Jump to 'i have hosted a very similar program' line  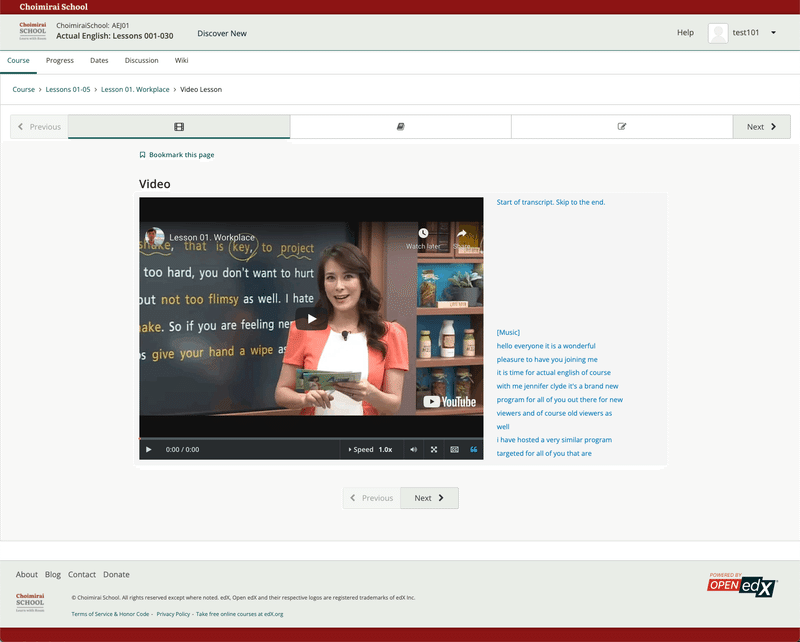click(554, 440)
